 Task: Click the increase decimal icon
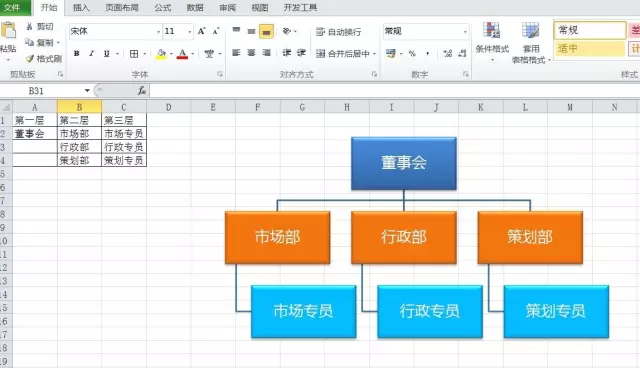tap(448, 53)
